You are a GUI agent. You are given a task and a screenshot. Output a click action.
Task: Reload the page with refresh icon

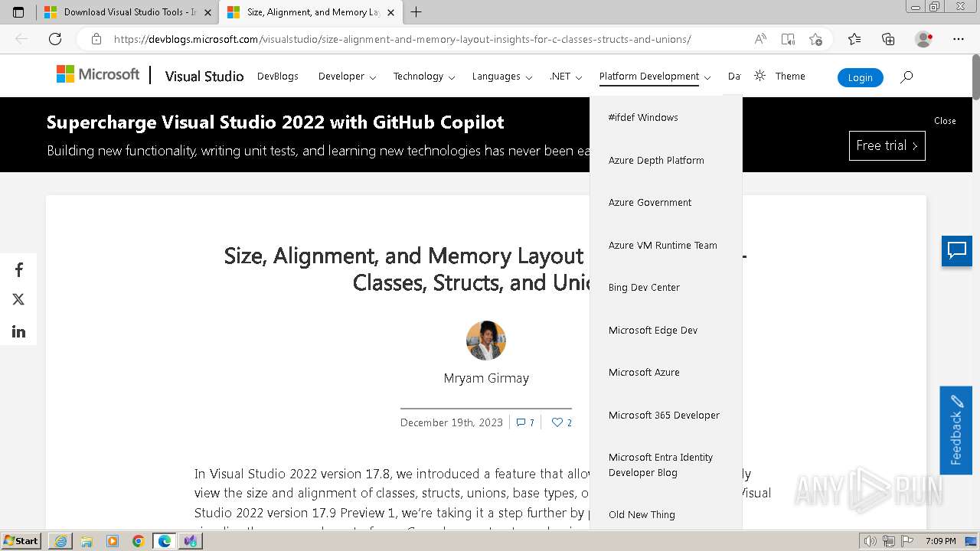55,39
